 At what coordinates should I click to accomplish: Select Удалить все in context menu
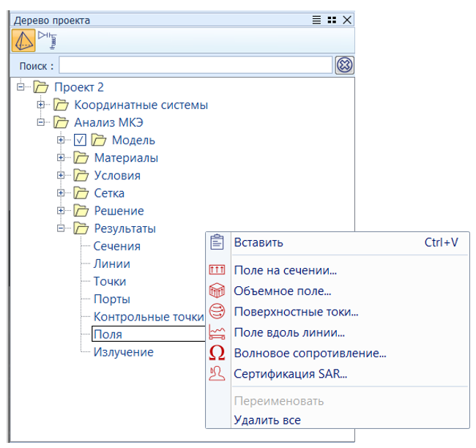pos(267,420)
